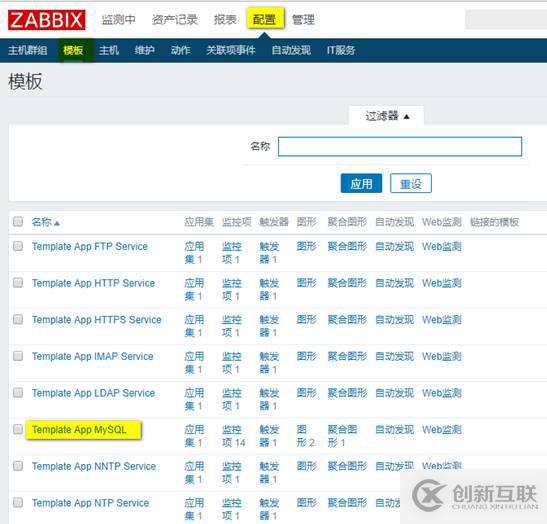Open 监控项 of the FTP Service row
The image size is (547, 524).
(x=231, y=253)
